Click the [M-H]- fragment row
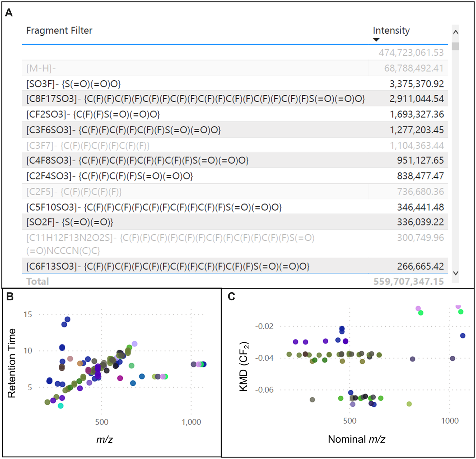 pos(41,68)
